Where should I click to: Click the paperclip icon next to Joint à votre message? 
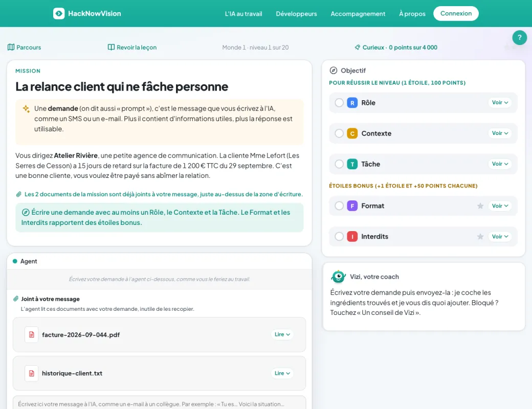tap(16, 299)
